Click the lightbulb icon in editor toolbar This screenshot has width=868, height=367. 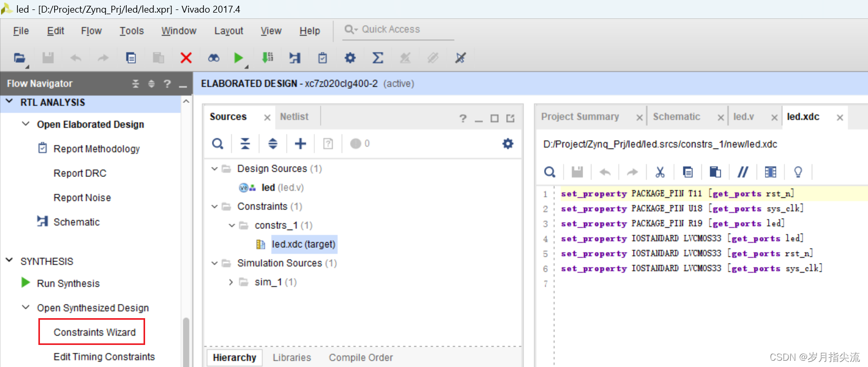[798, 172]
